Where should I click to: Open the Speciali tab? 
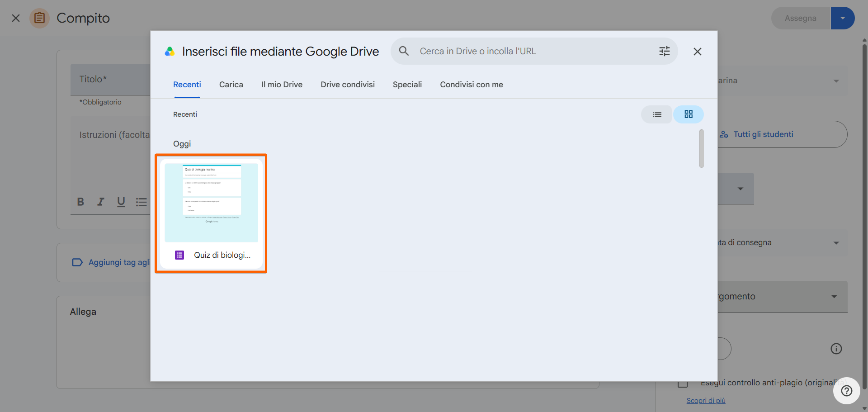coord(407,85)
